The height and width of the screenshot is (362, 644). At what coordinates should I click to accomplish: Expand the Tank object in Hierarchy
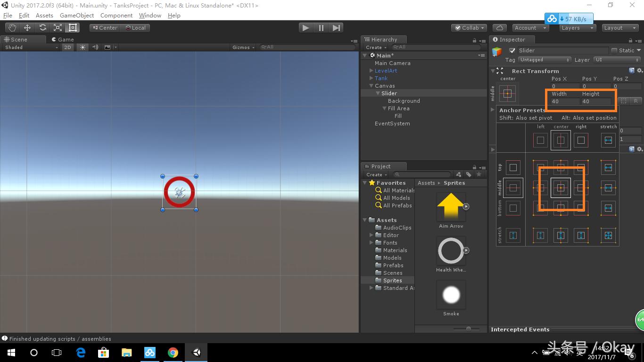[x=372, y=78]
